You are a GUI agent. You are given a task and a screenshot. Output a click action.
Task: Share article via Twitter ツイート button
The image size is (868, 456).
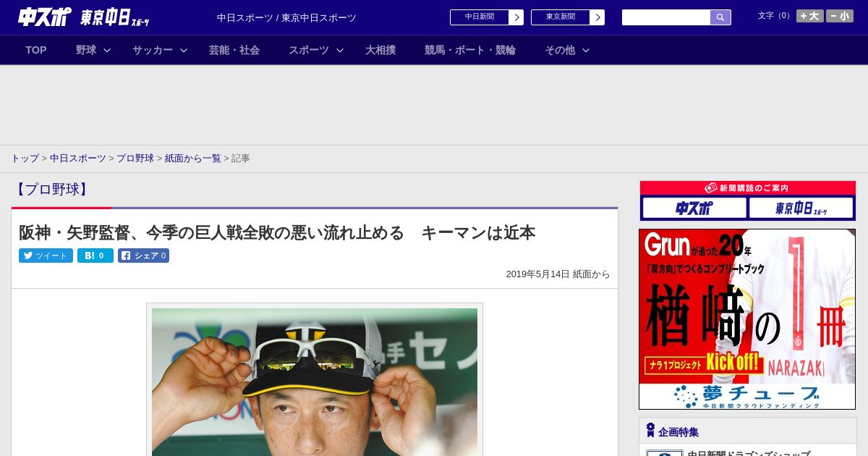(46, 256)
